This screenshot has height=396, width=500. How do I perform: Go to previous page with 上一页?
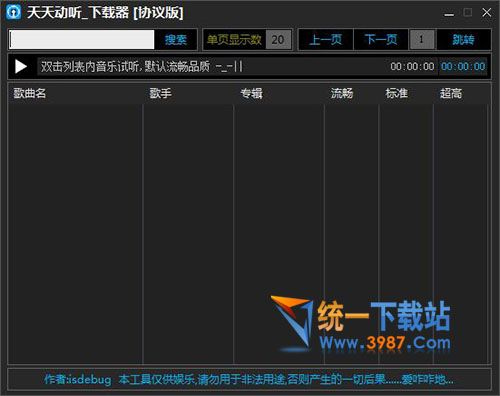click(326, 40)
